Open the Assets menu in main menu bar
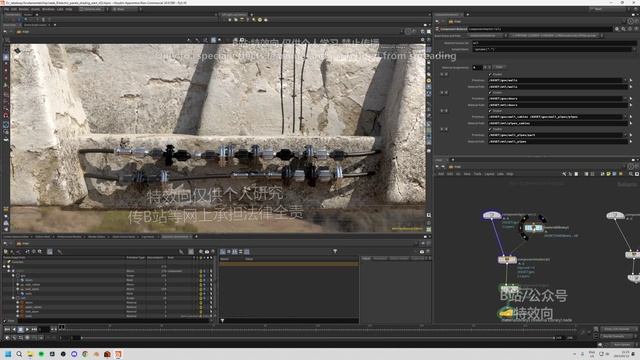Viewport: 640px width, 360px height. 36,9
